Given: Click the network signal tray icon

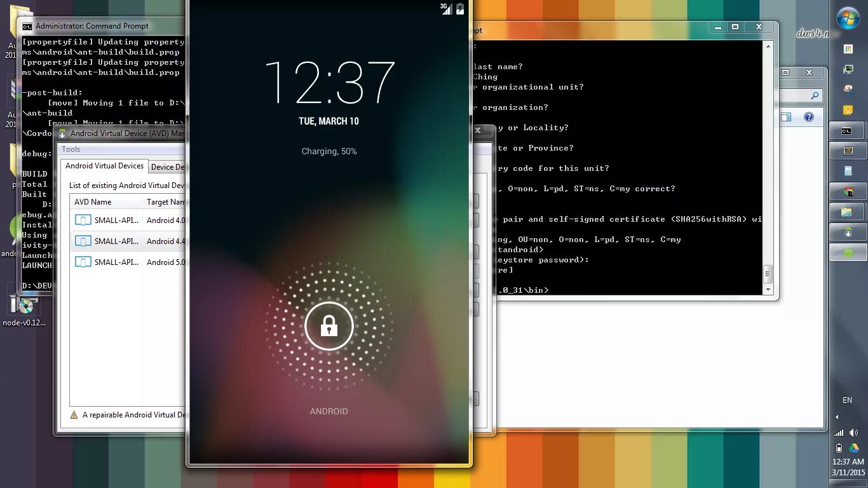Looking at the screenshot, I should (839, 433).
